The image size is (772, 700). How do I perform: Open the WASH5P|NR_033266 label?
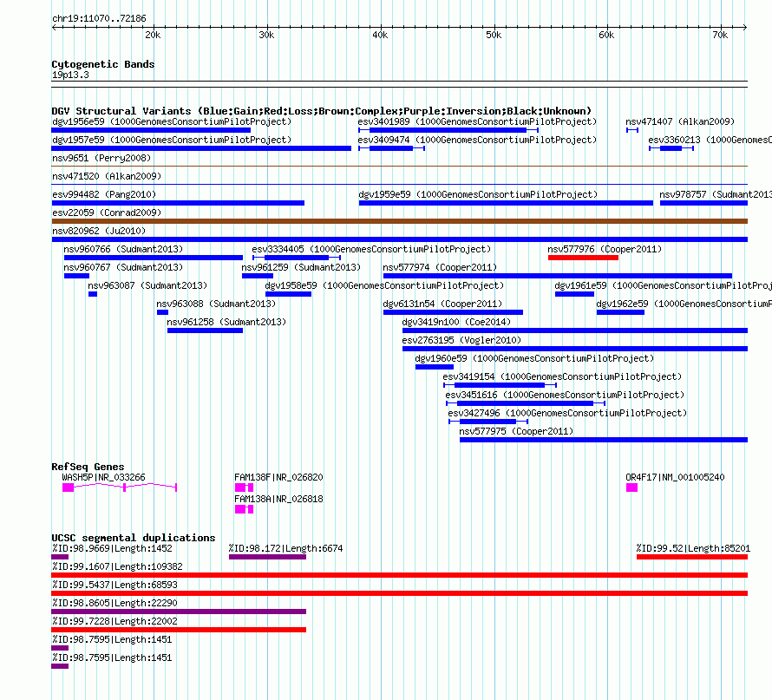[103, 477]
